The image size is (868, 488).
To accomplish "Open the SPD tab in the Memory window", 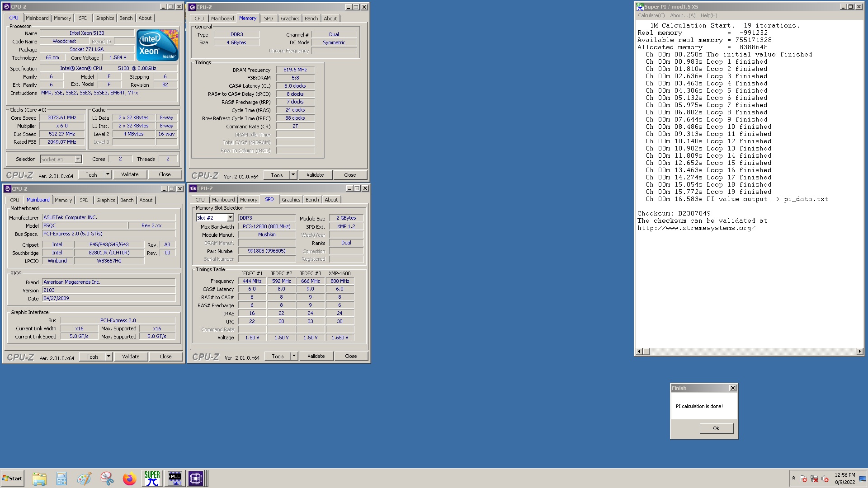I will click(269, 19).
